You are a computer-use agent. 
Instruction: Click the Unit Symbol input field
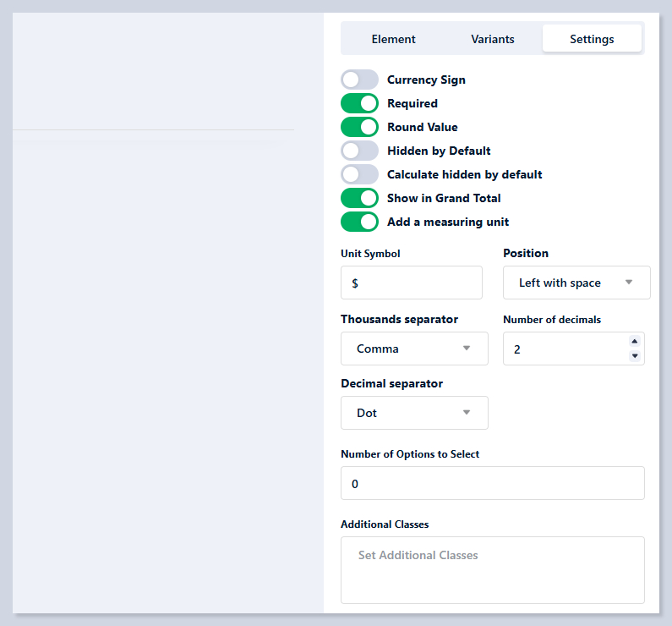pos(411,283)
